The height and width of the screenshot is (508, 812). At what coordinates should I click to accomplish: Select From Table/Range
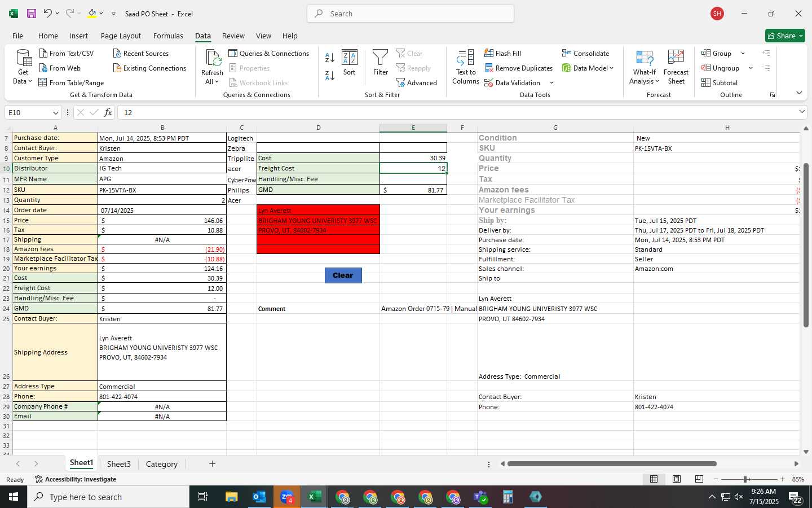pyautogui.click(x=71, y=82)
